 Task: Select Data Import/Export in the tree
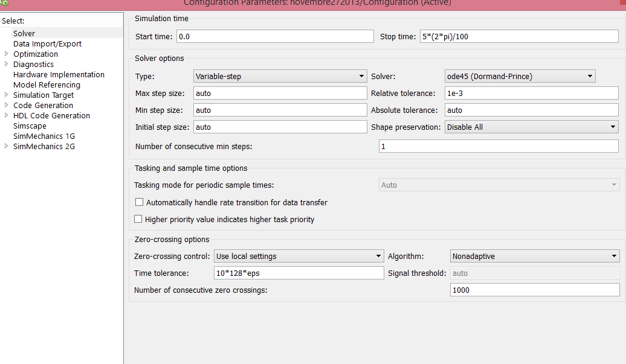(47, 43)
